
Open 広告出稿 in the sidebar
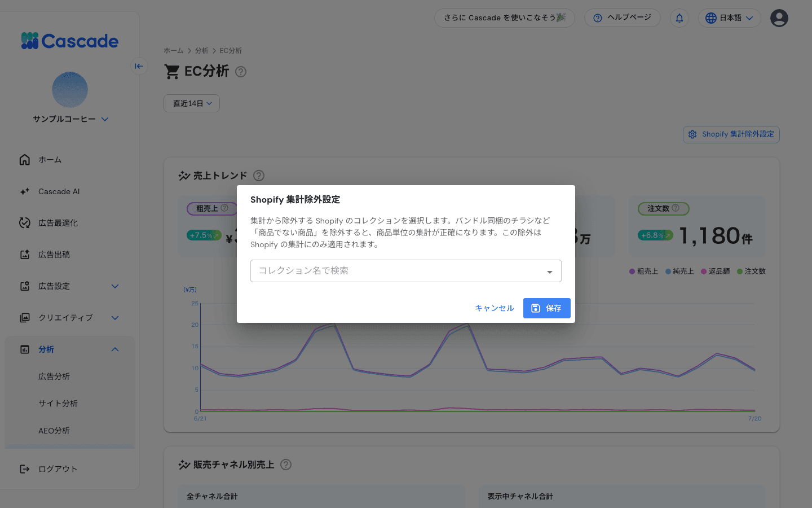[70, 255]
